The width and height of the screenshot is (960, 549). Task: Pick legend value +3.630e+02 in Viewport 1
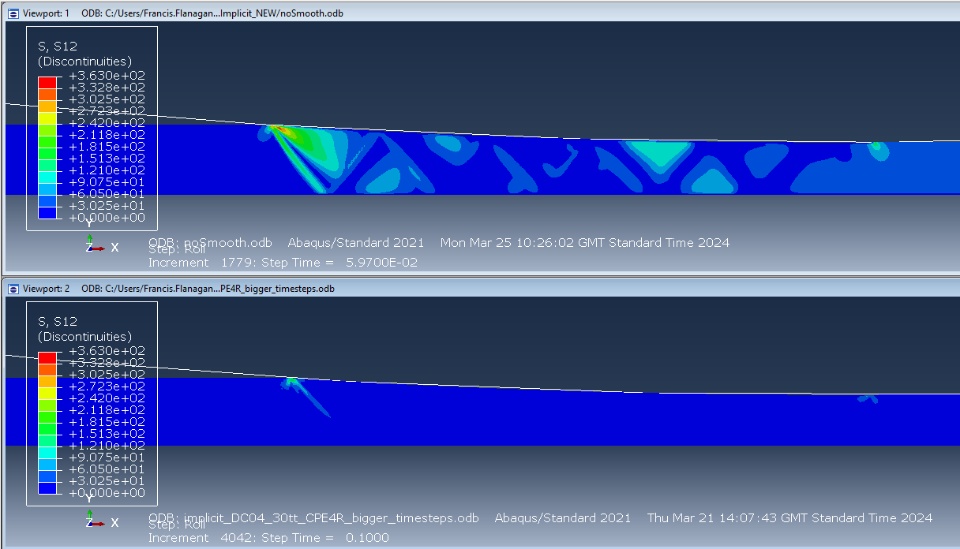click(107, 76)
